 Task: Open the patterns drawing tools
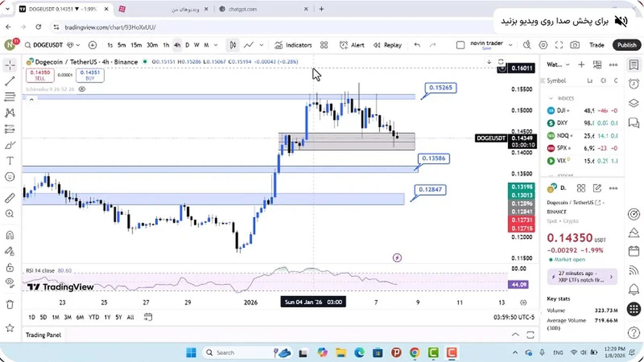pos(10,113)
